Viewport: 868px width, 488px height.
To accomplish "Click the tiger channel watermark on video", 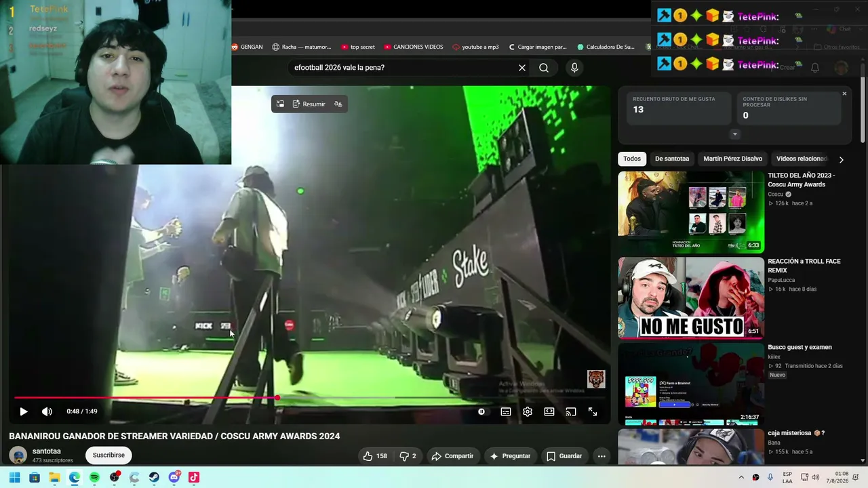I will coord(596,379).
